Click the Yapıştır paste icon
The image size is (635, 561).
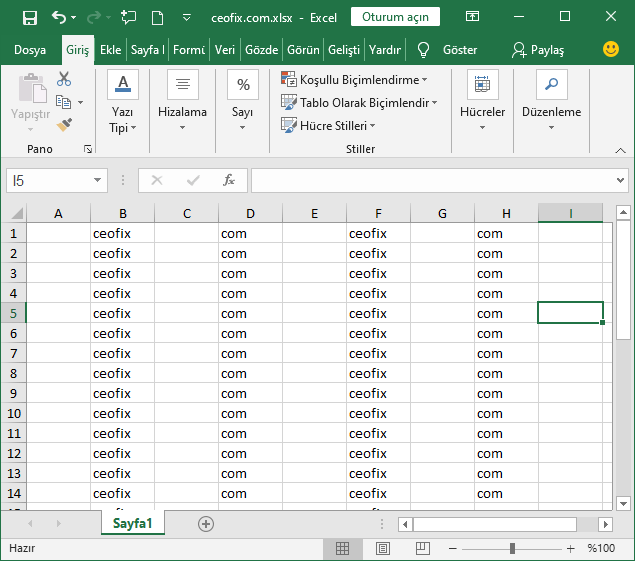32,87
